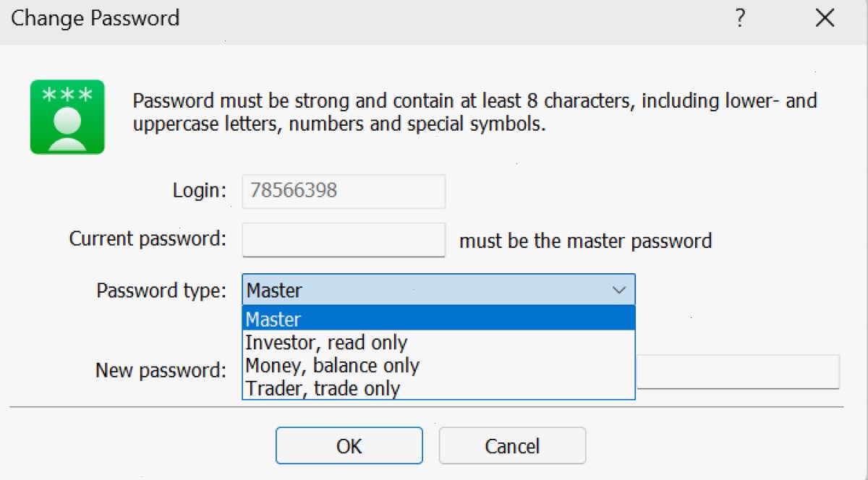The width and height of the screenshot is (868, 480).
Task: Open help via the question mark button
Action: tap(740, 19)
